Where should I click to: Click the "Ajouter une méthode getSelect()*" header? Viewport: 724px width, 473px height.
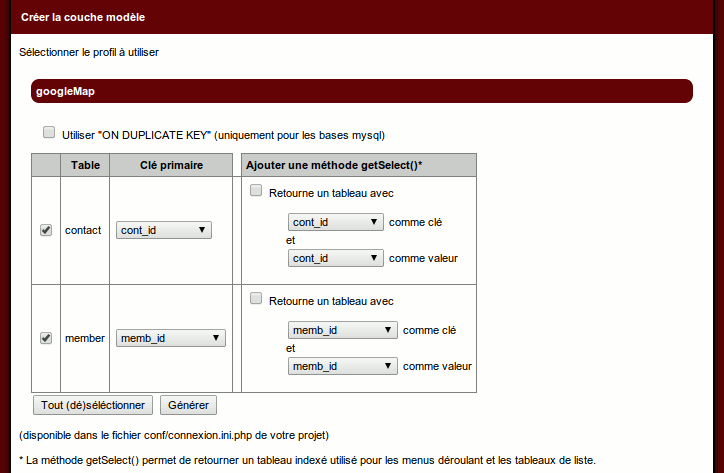334,165
